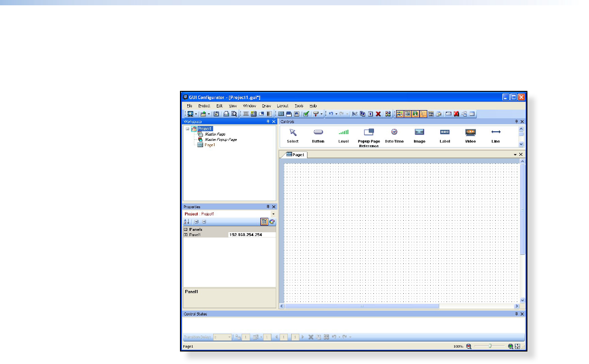Click the save disk toolbar icon

point(216,114)
